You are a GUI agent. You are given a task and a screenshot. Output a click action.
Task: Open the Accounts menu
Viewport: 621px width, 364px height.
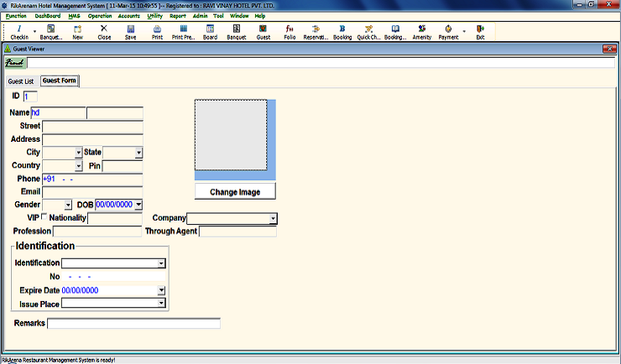click(128, 16)
